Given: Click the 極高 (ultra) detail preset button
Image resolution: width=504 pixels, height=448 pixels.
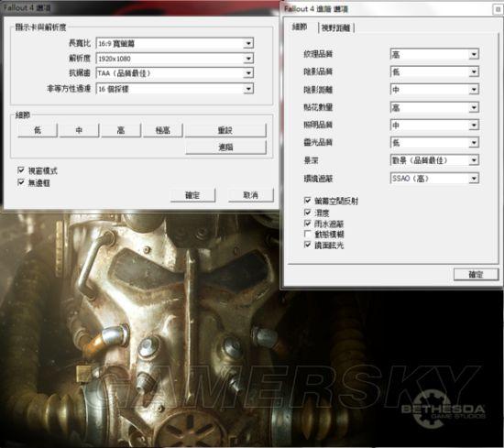Looking at the screenshot, I should (162, 130).
